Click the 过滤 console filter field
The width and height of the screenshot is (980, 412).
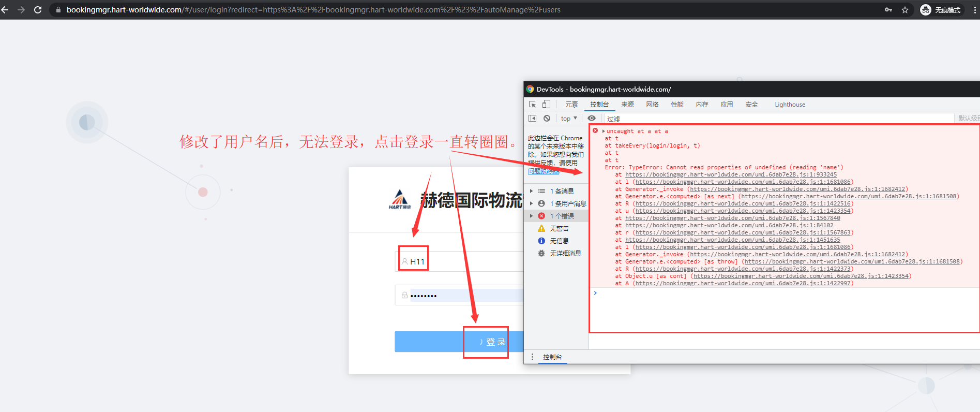[x=776, y=119]
